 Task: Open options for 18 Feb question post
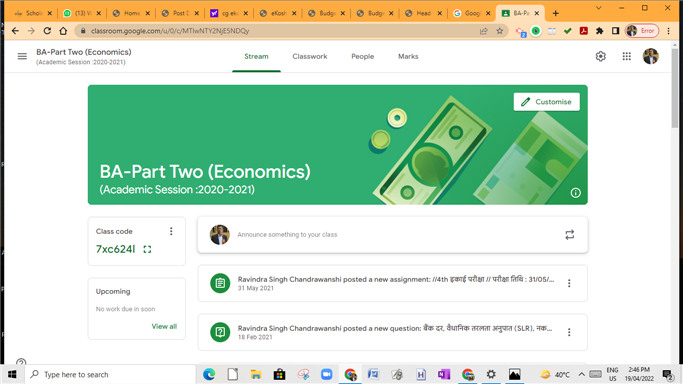pos(569,332)
